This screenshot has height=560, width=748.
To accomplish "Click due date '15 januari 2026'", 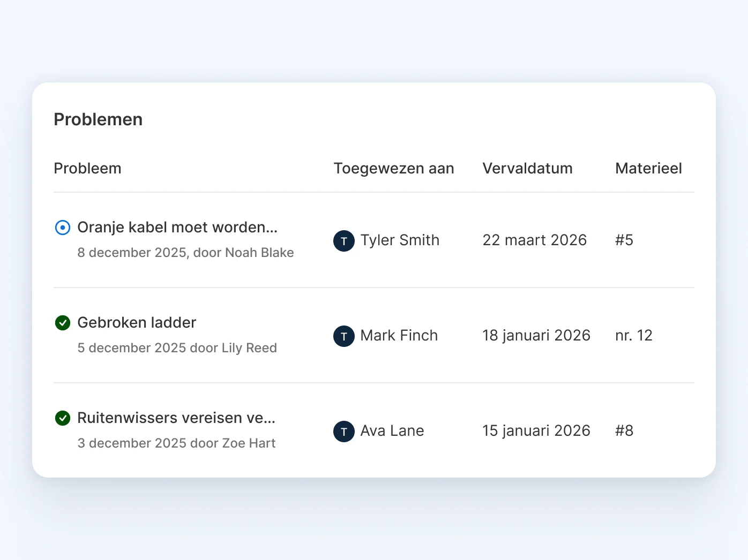I will pyautogui.click(x=536, y=430).
